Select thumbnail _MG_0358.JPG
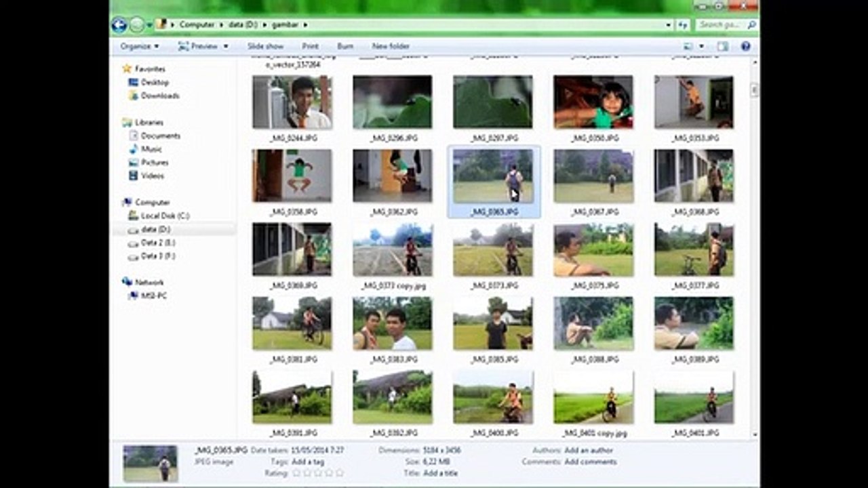868x488 pixels. [x=292, y=176]
